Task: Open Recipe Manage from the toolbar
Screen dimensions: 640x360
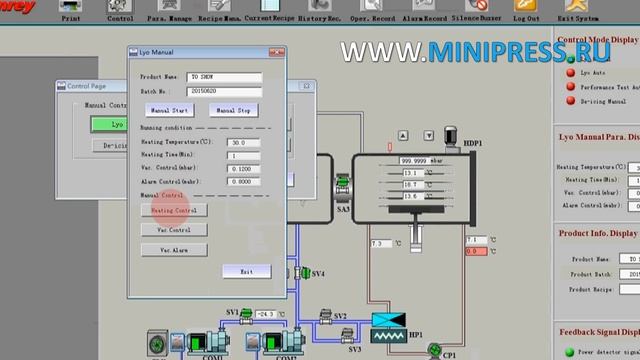Action: 219,7
